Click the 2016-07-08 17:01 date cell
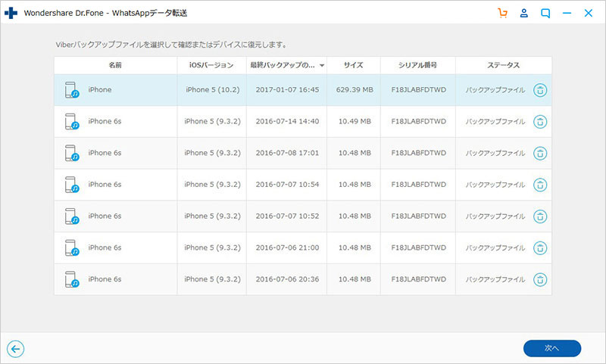This screenshot has width=606, height=364. [x=287, y=153]
